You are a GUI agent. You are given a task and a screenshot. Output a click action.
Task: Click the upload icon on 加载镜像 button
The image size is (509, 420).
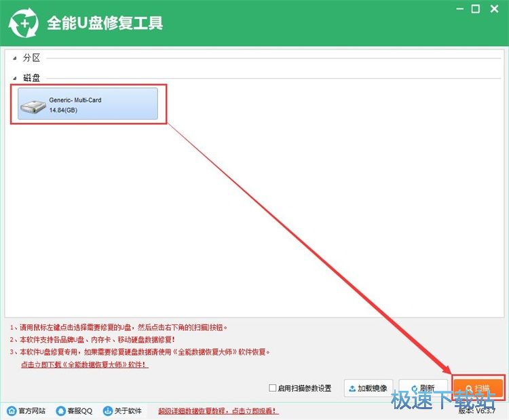pyautogui.click(x=352, y=388)
